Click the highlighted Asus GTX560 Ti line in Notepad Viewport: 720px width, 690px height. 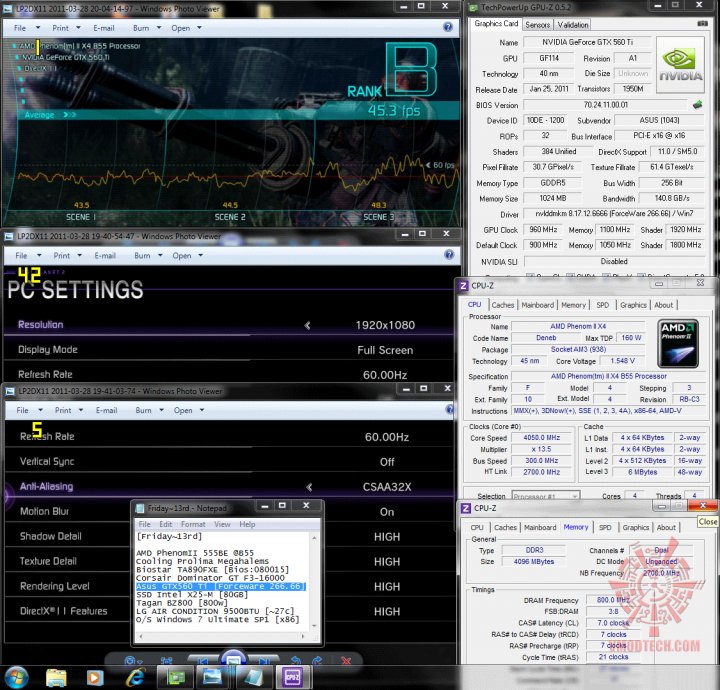220,586
